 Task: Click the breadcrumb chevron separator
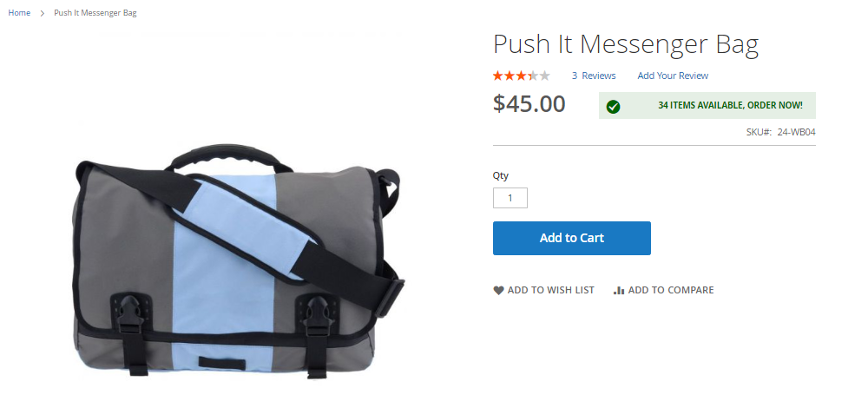pos(42,13)
